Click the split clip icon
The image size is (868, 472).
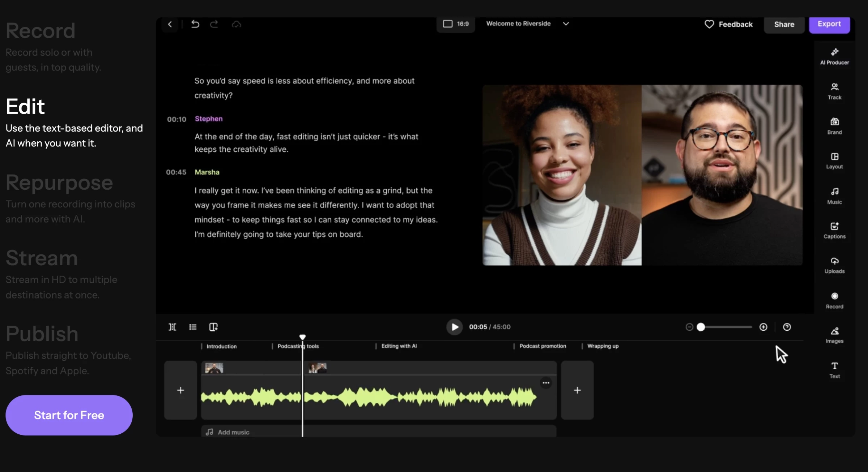(173, 327)
